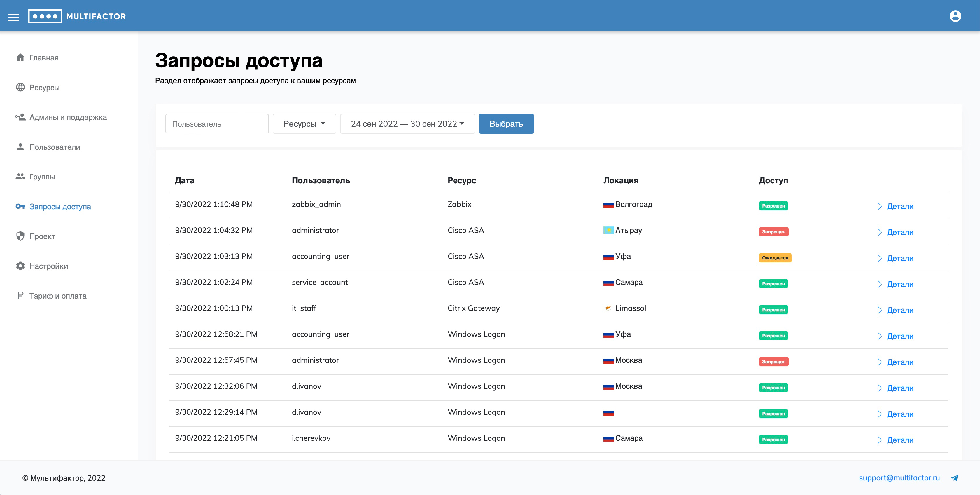This screenshot has height=495, width=980.
Task: Open the hamburger menu icon
Action: pyautogui.click(x=13, y=17)
